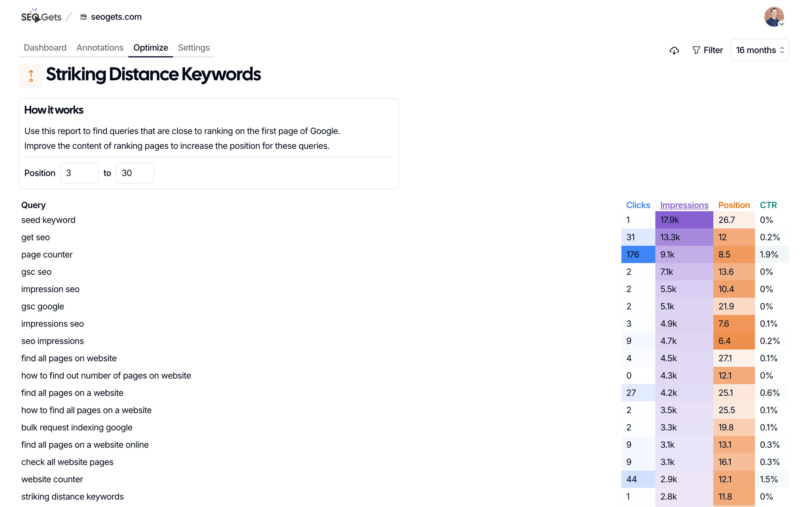Sort the table by Clicks header

click(x=638, y=205)
